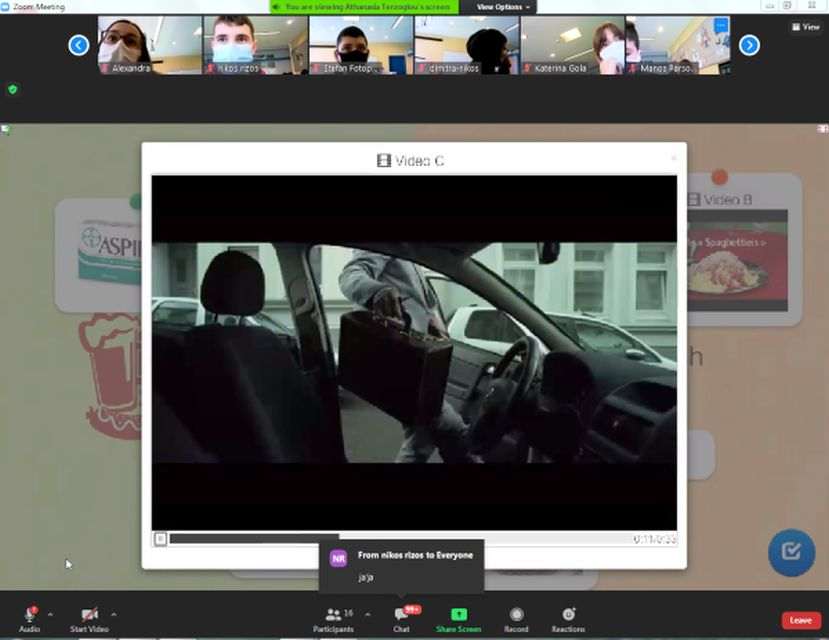Click the screen sharing status banner
Screen dimensions: 829x640
(x=364, y=7)
